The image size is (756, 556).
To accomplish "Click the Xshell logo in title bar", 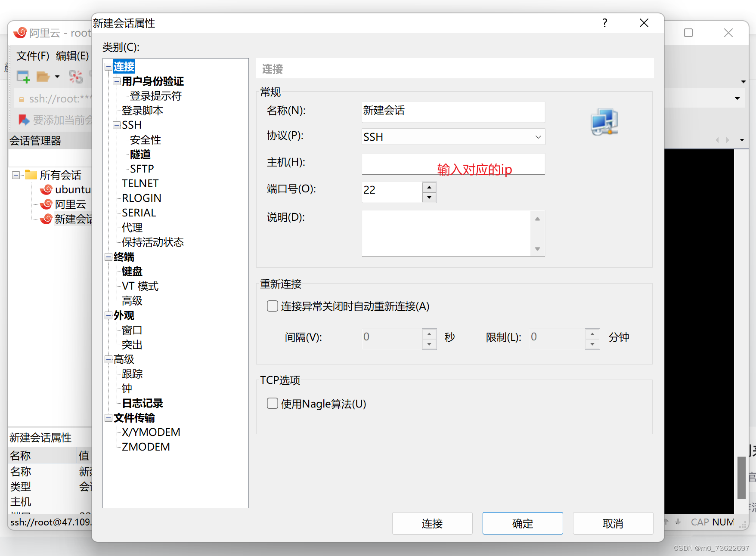I will [20, 33].
